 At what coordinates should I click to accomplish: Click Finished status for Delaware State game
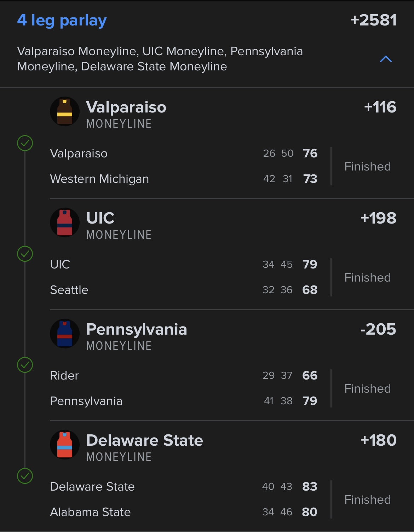pos(368,500)
